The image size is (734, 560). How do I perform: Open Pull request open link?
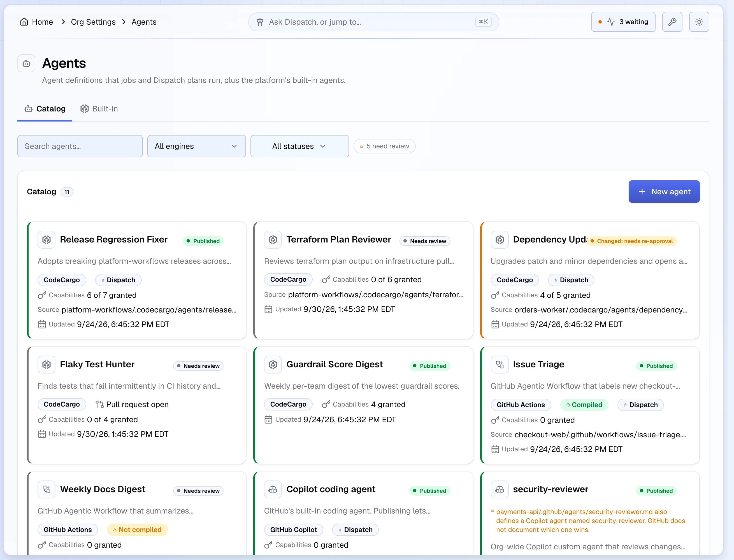tap(137, 404)
